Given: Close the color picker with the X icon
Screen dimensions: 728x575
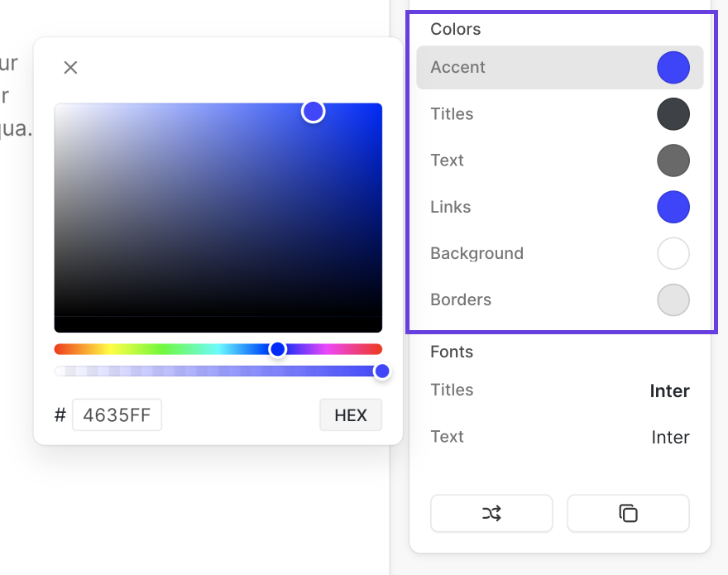Looking at the screenshot, I should [70, 67].
